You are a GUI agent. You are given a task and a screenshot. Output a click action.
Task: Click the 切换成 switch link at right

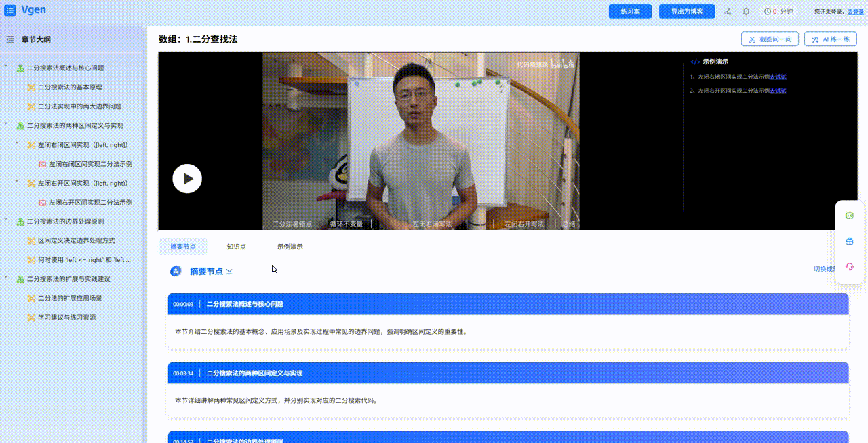(823, 269)
